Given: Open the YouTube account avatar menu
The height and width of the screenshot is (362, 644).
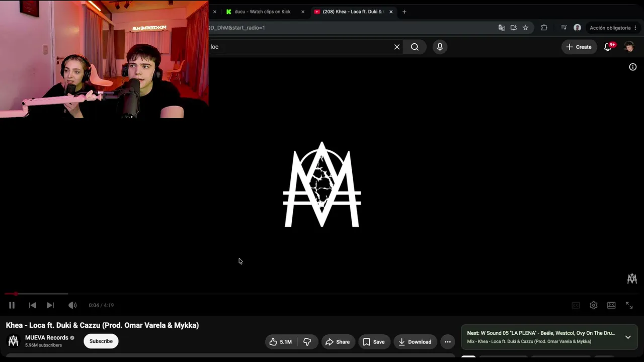Looking at the screenshot, I should pyautogui.click(x=629, y=47).
